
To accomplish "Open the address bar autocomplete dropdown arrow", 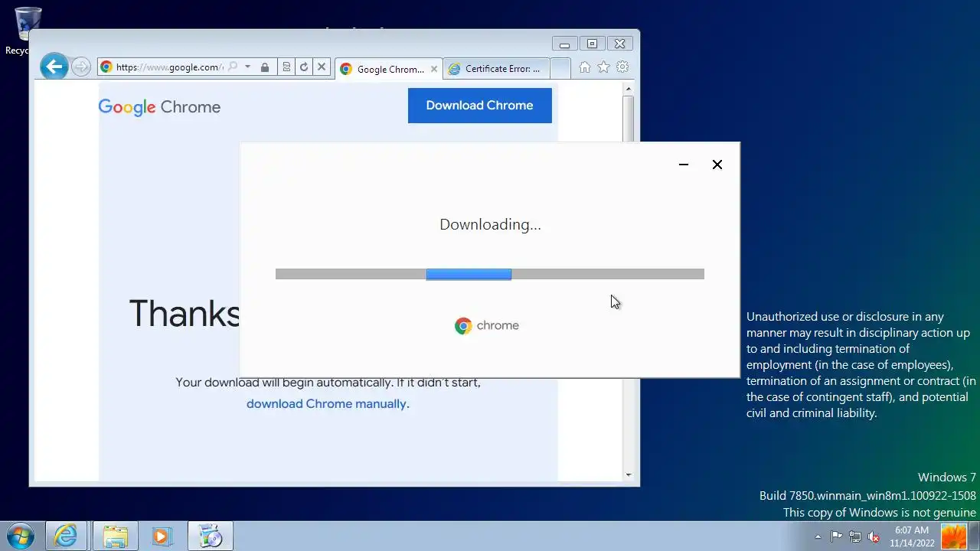I will [247, 67].
